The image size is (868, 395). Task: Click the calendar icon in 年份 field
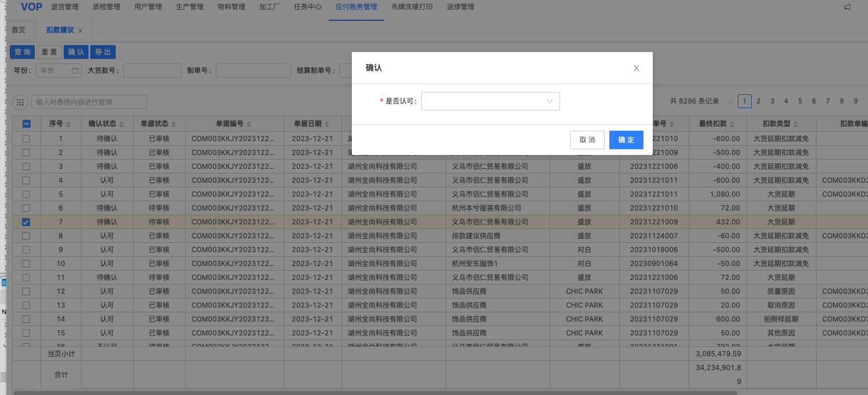[75, 71]
